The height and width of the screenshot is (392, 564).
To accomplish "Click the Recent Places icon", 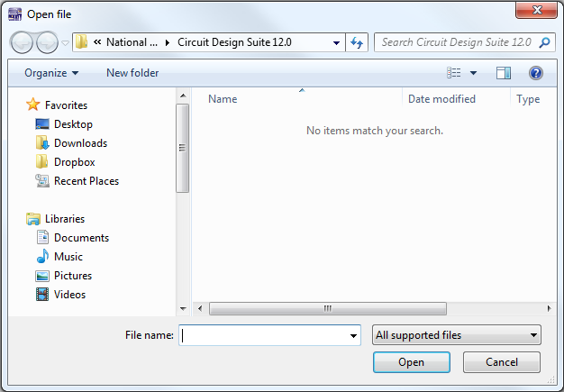I will (x=42, y=181).
